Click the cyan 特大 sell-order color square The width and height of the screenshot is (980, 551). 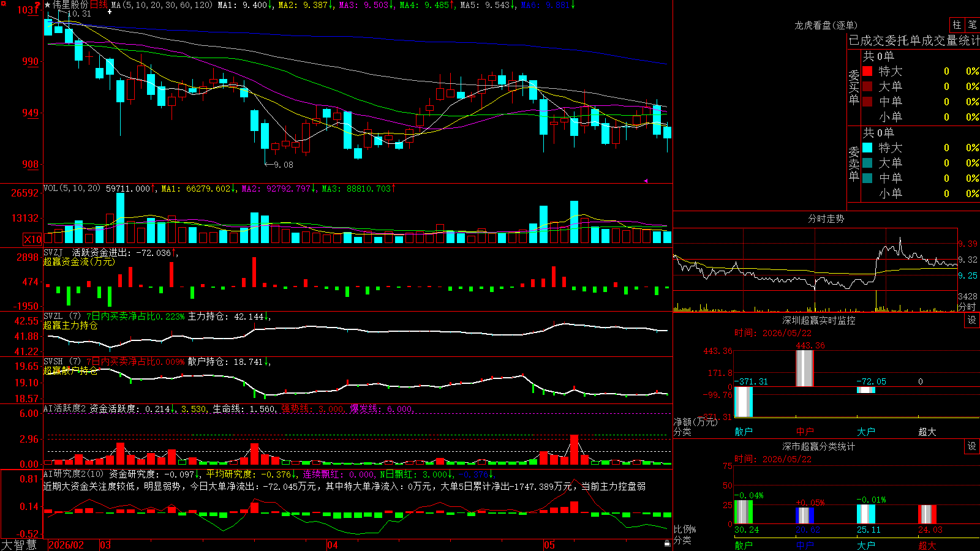tap(867, 148)
